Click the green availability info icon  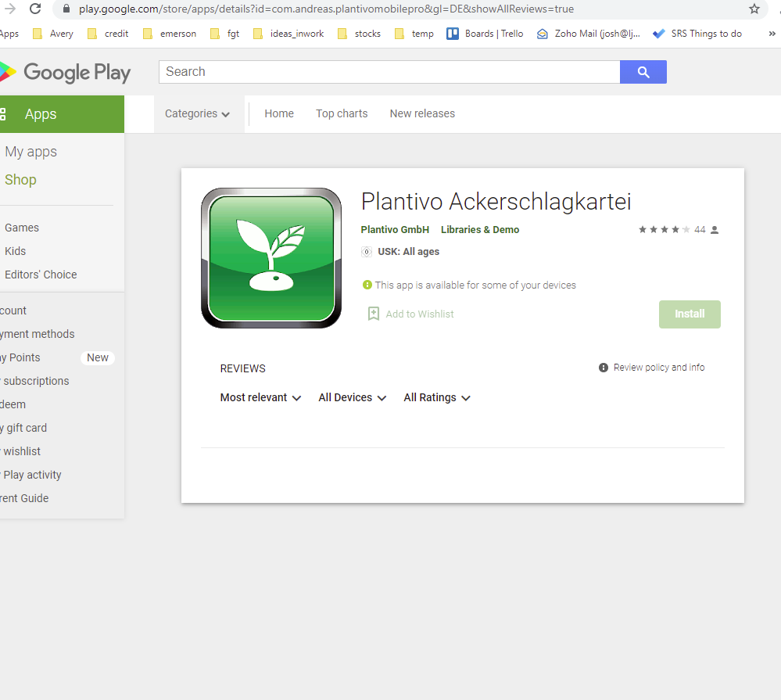[367, 285]
